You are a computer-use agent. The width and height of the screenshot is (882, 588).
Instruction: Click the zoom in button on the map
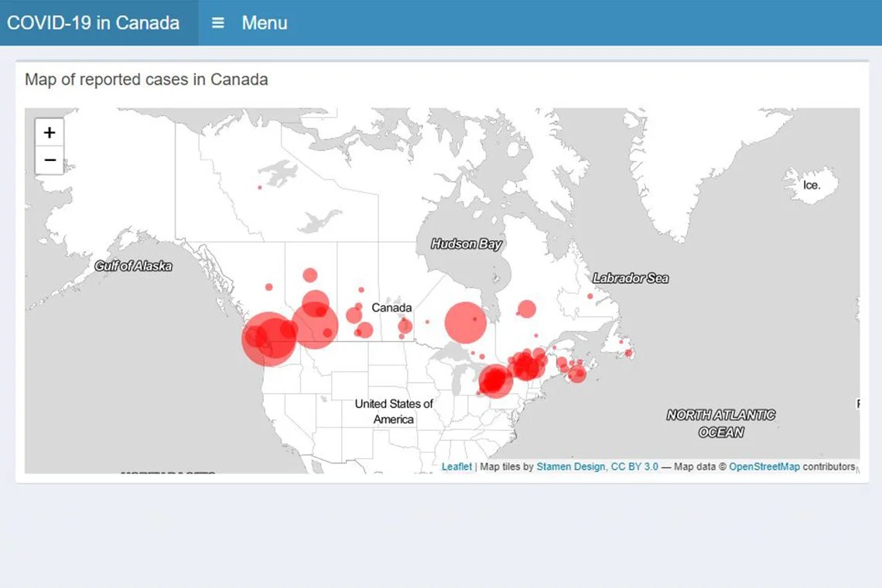[49, 132]
